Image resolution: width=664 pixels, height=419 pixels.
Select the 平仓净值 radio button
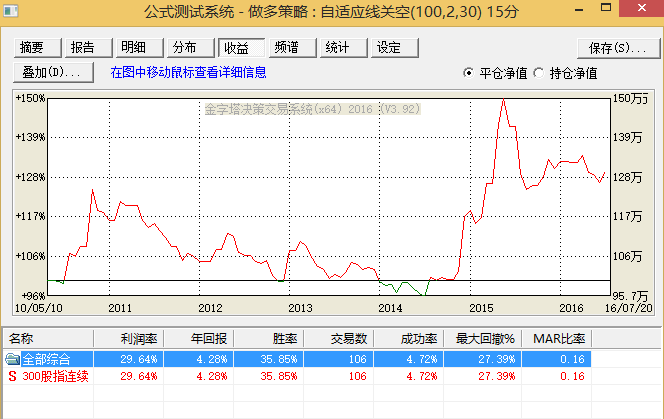tap(470, 73)
